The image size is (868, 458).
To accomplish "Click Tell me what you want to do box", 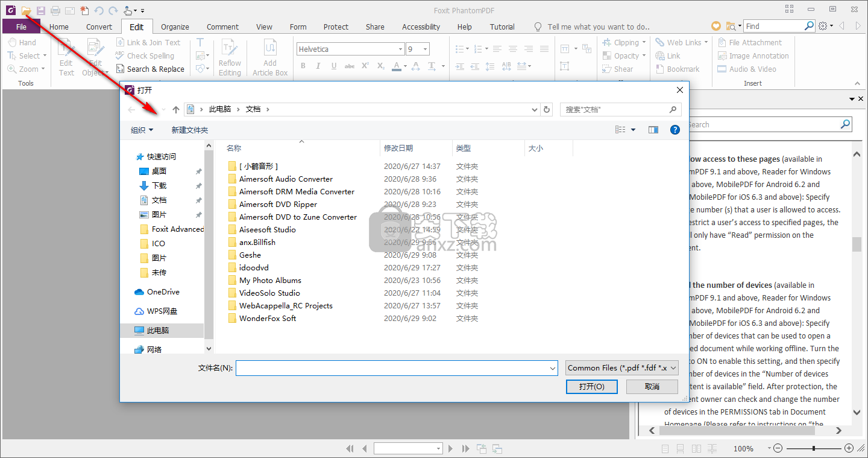I will click(x=599, y=27).
